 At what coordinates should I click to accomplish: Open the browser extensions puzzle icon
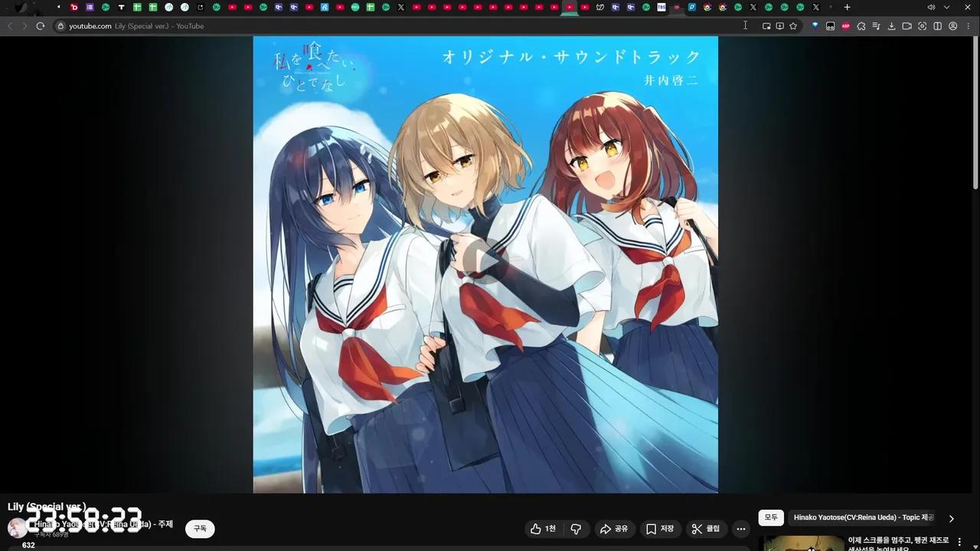coord(862,25)
